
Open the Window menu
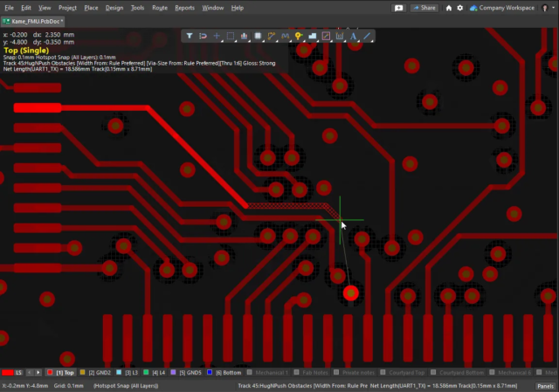click(x=213, y=8)
